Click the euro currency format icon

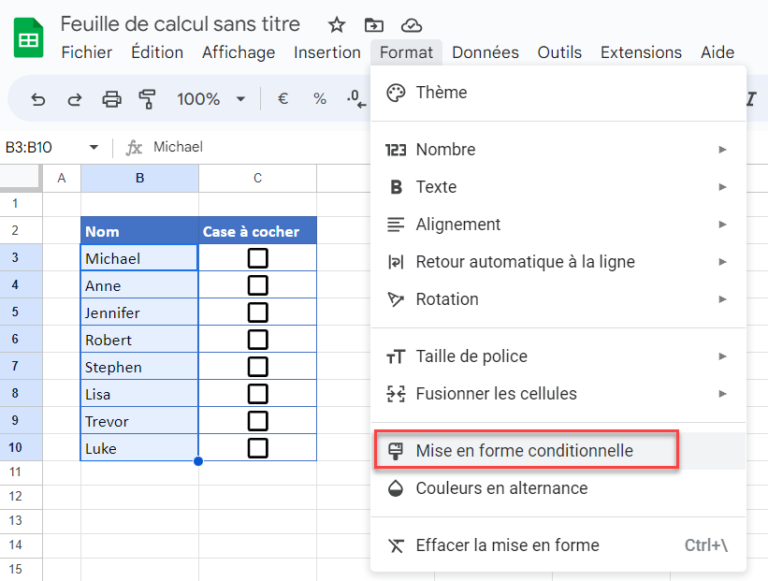tap(283, 99)
